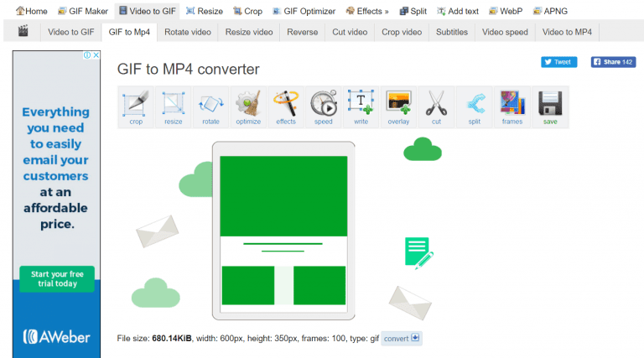Open GIF Maker in top navigation

[83, 11]
